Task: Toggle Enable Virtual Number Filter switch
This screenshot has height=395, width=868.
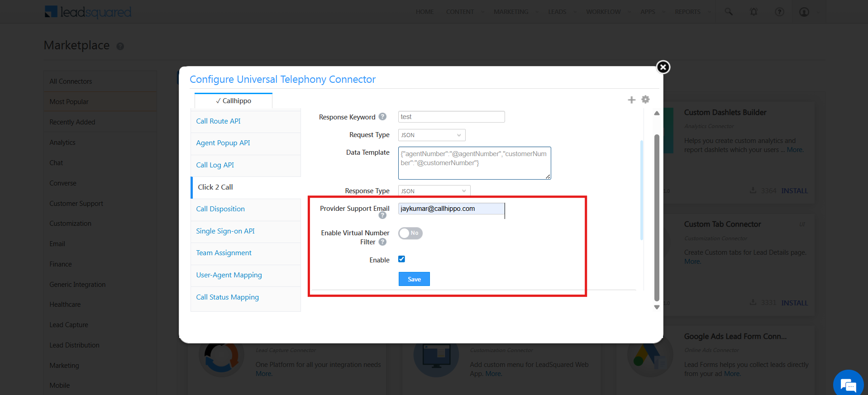Action: tap(410, 233)
